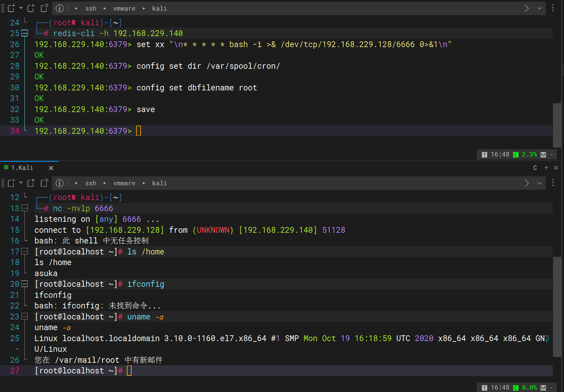Click duplicate session icon in bottom pane toolbar
This screenshot has width=564, height=392.
coord(44,183)
